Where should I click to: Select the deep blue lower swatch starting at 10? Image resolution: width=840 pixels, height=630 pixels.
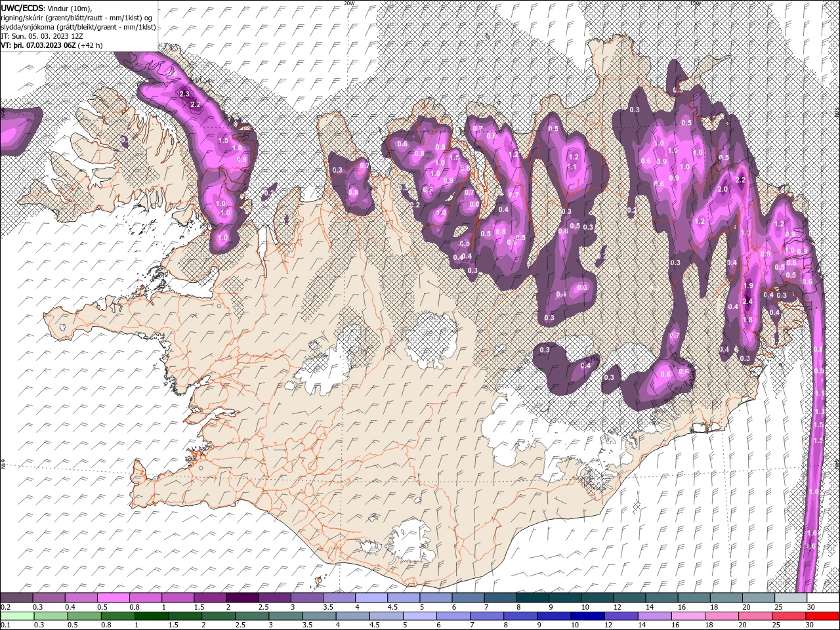[588, 616]
